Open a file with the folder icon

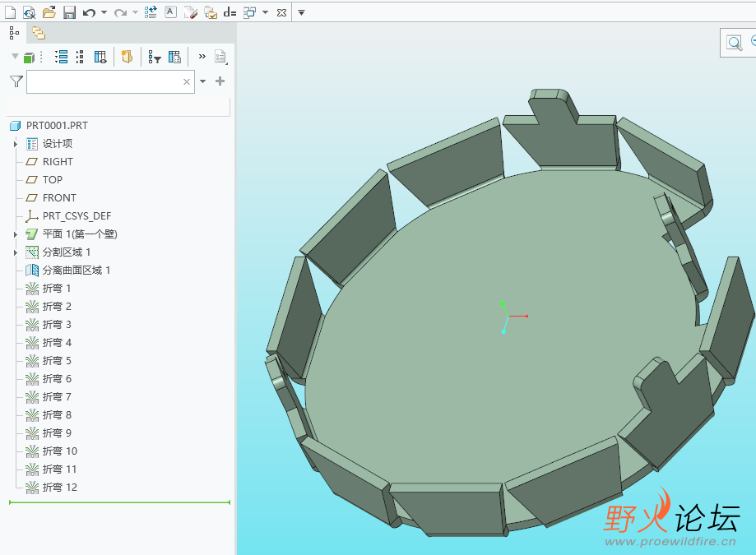pos(49,12)
